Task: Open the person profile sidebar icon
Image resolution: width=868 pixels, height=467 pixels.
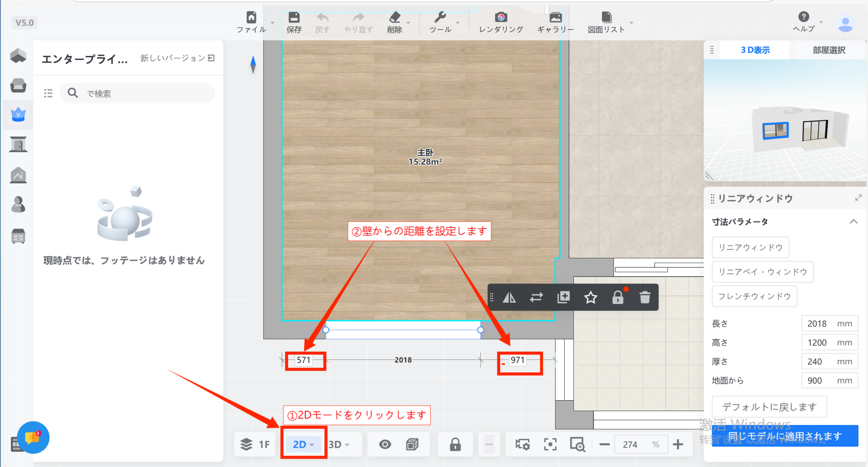Action: point(18,204)
